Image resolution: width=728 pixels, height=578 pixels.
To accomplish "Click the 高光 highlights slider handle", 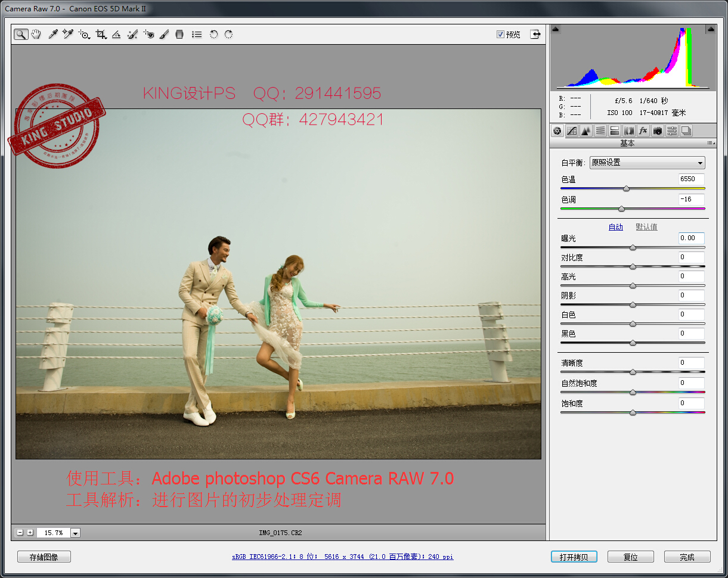I will tap(633, 285).
